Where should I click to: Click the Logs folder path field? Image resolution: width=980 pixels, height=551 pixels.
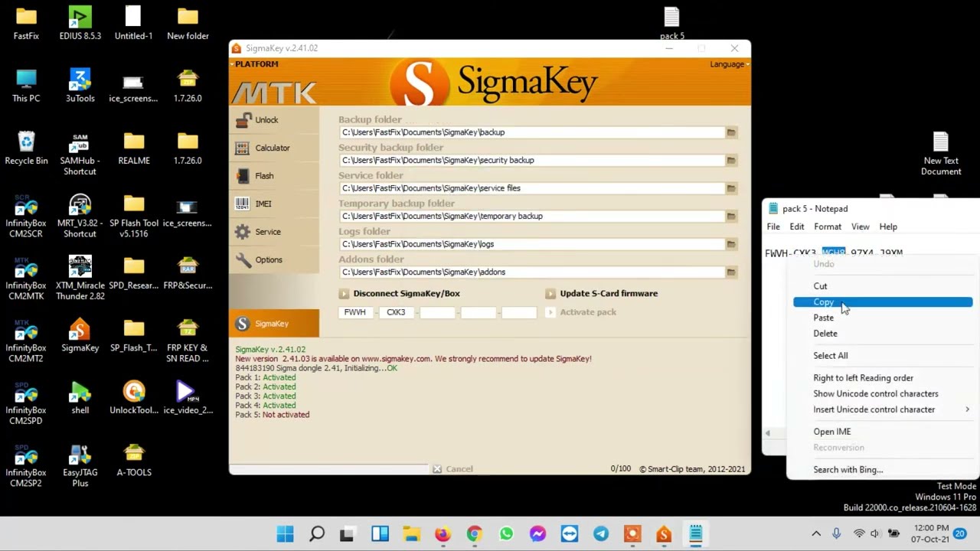pyautogui.click(x=531, y=244)
